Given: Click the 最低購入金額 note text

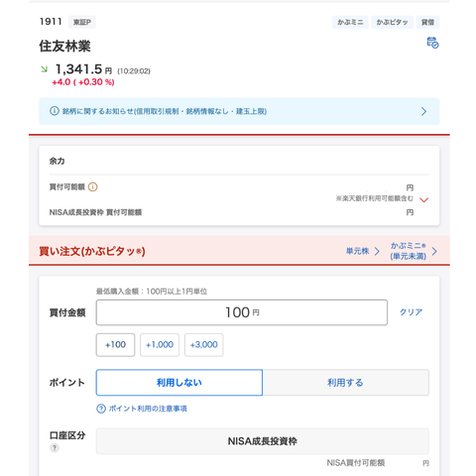Looking at the screenshot, I should coord(152,292).
